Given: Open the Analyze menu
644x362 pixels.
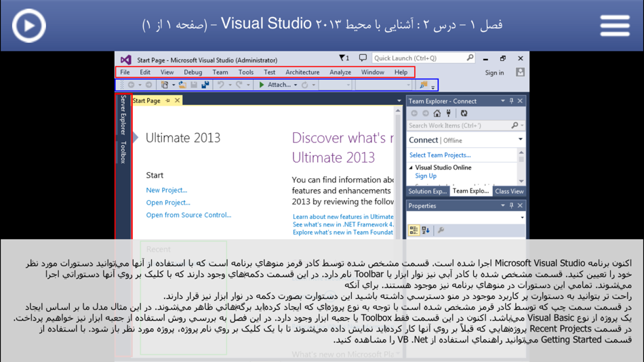Looking at the screenshot, I should tap(340, 73).
